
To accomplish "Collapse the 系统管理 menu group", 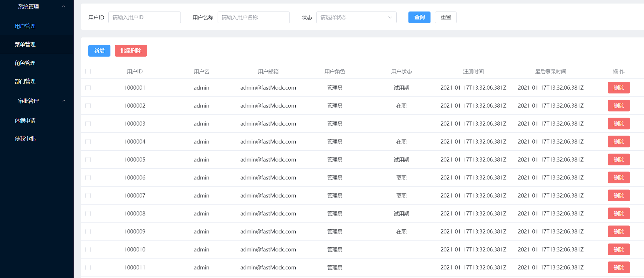I will tap(37, 6).
